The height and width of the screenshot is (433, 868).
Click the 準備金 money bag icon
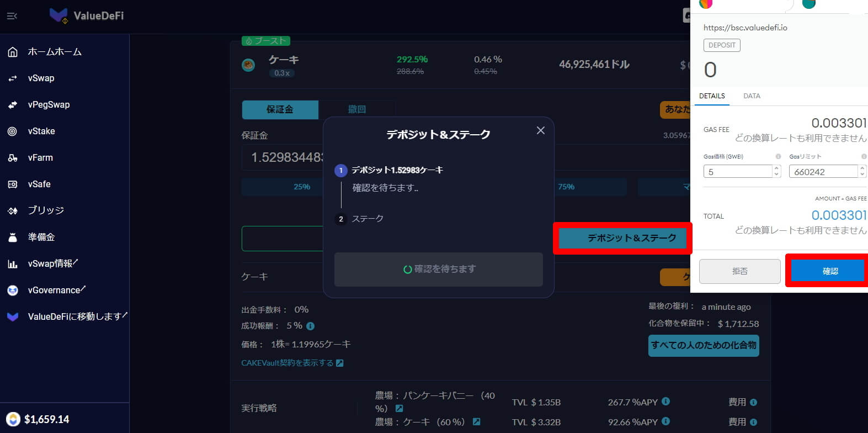coord(13,237)
